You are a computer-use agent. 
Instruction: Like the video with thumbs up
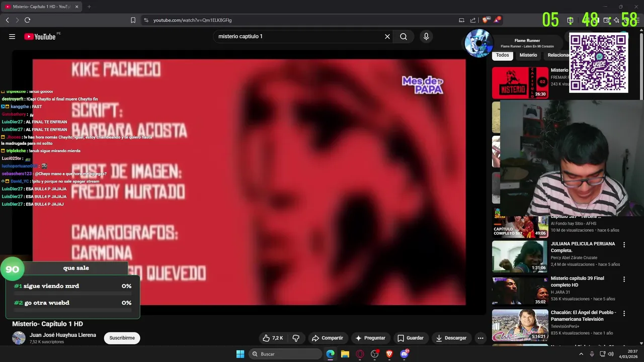coord(273,338)
